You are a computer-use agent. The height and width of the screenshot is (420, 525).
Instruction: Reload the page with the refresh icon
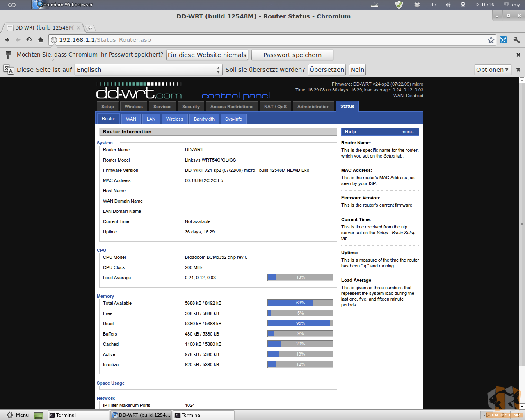29,40
